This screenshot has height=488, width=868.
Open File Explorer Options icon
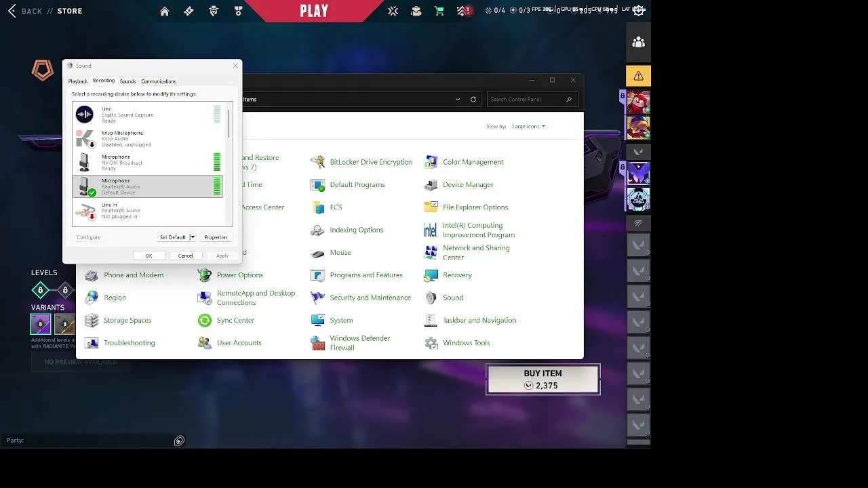[431, 207]
